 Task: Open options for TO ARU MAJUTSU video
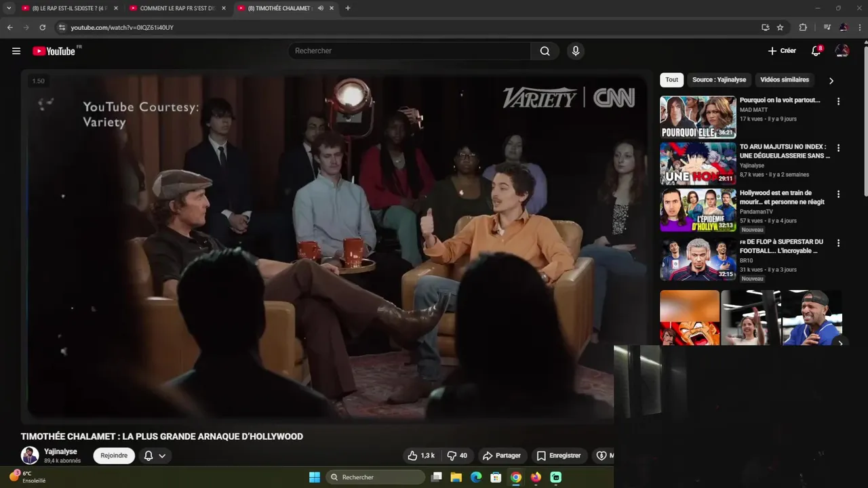[x=838, y=148]
